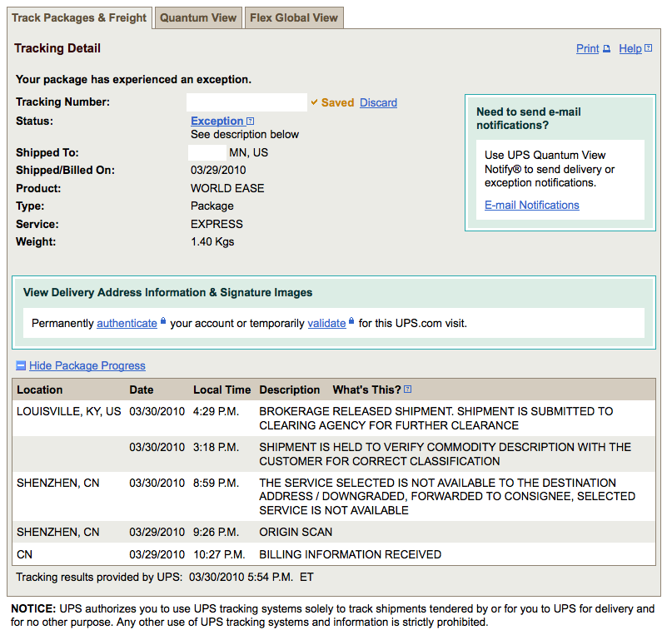The width and height of the screenshot is (672, 635).
Task: Click the authenticate link
Action: click(127, 323)
